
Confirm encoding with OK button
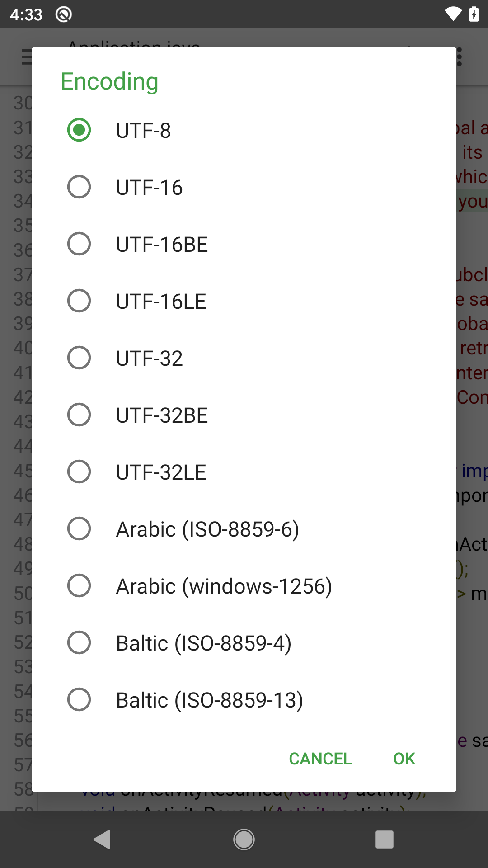pyautogui.click(x=404, y=759)
